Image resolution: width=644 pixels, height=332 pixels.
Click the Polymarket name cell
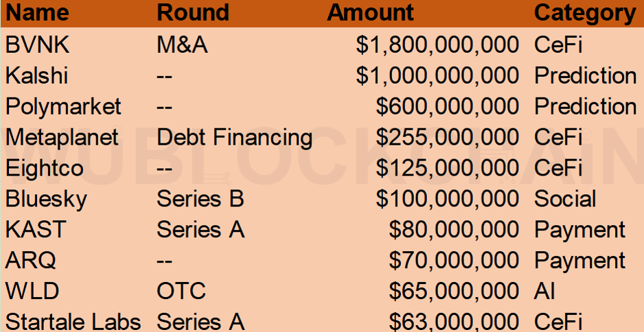pos(63,106)
